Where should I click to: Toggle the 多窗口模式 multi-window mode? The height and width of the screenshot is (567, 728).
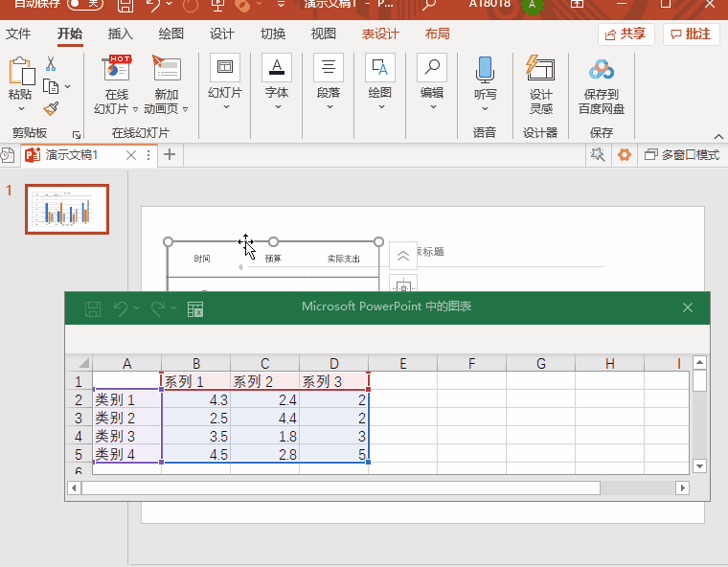point(681,155)
